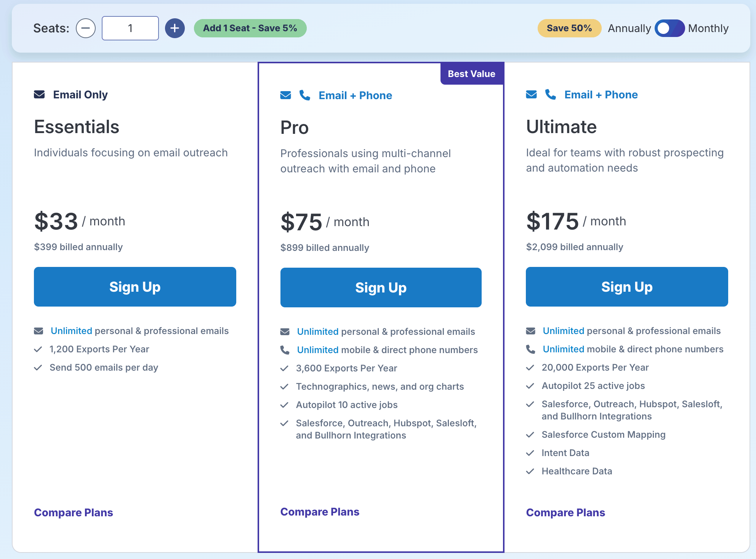Select the phone icon next to Pro's Email + Phone
This screenshot has width=756, height=559.
point(305,95)
